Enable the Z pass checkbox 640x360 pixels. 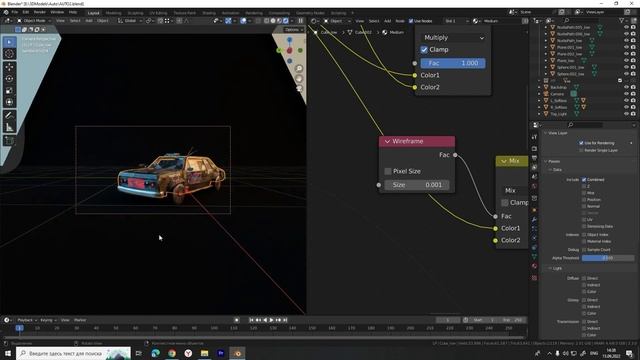[x=584, y=186]
